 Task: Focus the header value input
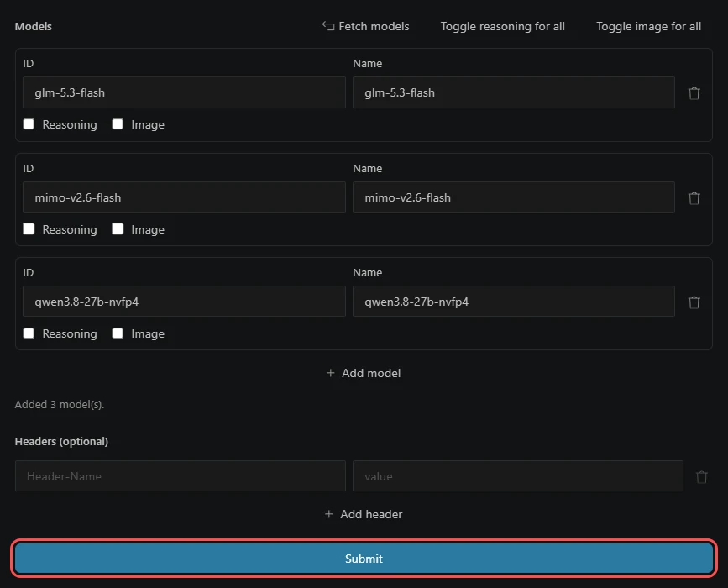pos(518,476)
